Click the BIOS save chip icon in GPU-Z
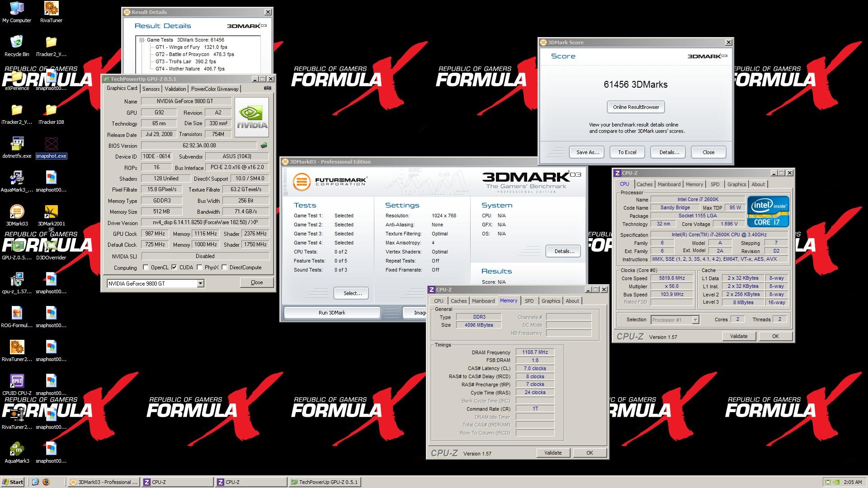This screenshot has width=868, height=488. pos(264,145)
